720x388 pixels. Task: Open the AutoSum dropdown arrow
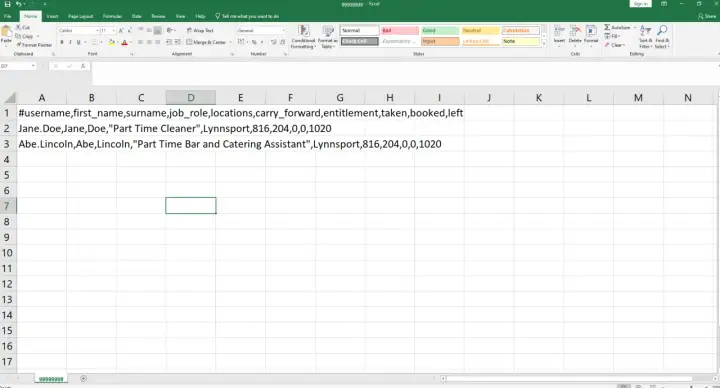point(635,28)
